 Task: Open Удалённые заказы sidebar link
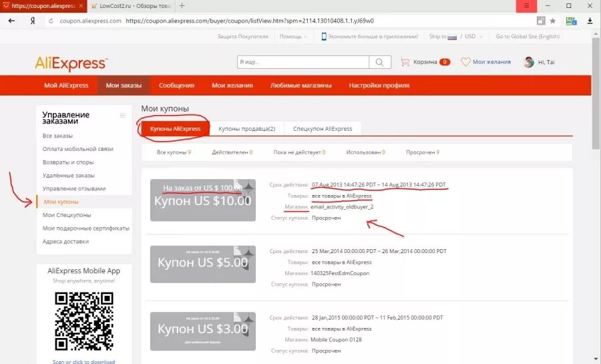(68, 175)
